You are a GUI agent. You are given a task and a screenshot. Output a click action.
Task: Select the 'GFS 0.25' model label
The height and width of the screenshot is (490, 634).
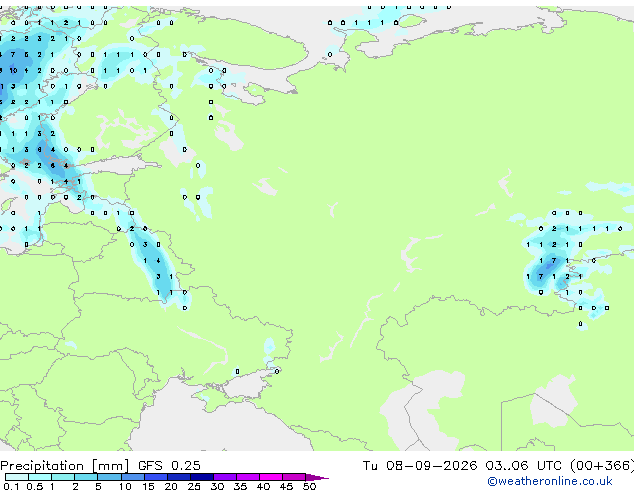click(x=169, y=466)
